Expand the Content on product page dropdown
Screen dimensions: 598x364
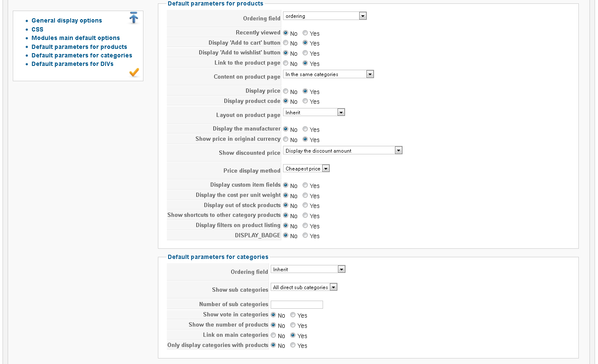click(x=328, y=74)
